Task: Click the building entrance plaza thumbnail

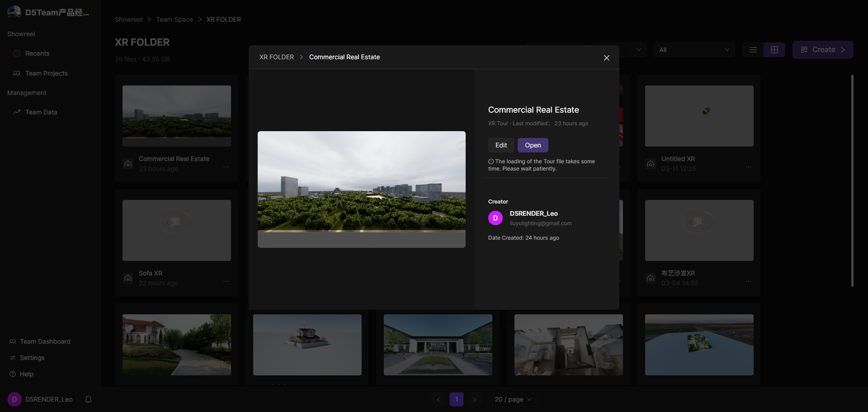Action: click(x=438, y=345)
